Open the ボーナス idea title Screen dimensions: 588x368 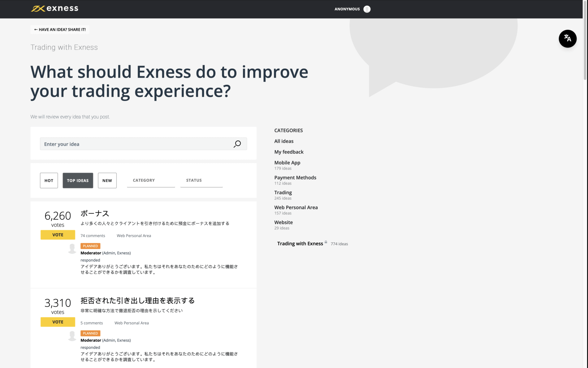tap(95, 213)
